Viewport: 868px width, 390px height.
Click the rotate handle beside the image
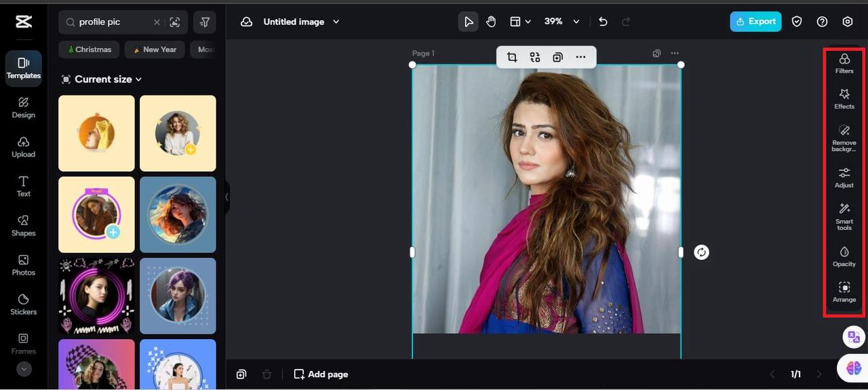pos(701,252)
